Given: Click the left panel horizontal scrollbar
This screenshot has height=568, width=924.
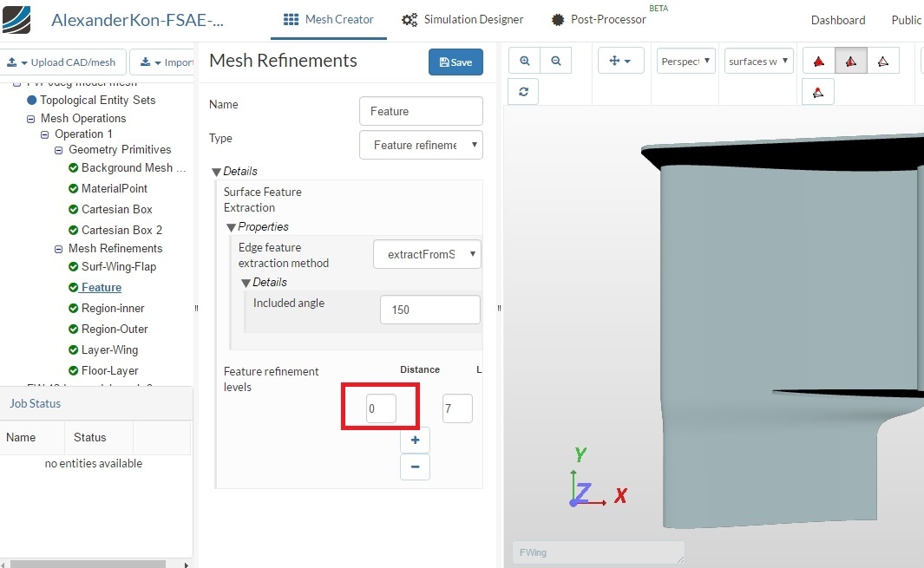Looking at the screenshot, I should tap(88, 565).
